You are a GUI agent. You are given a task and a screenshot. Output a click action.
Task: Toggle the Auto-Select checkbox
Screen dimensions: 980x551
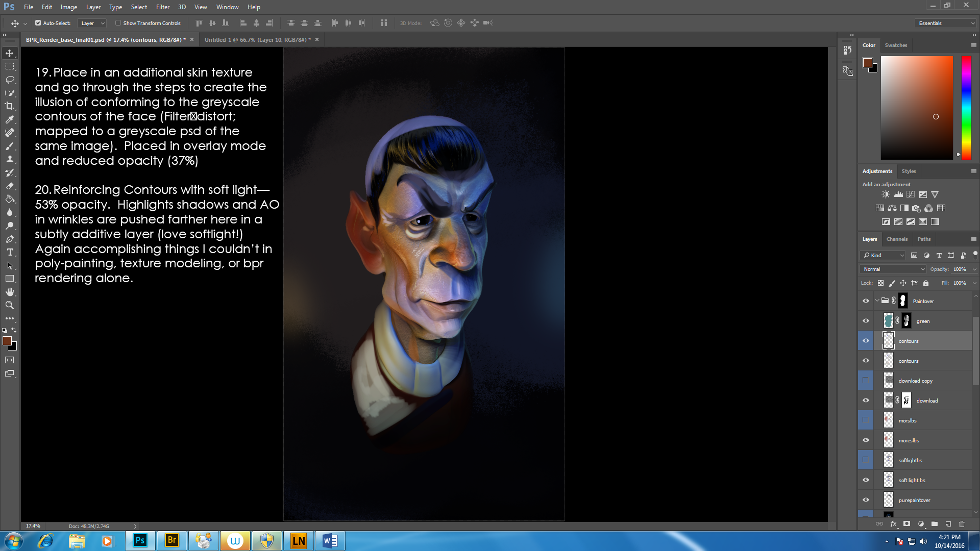pos(38,23)
